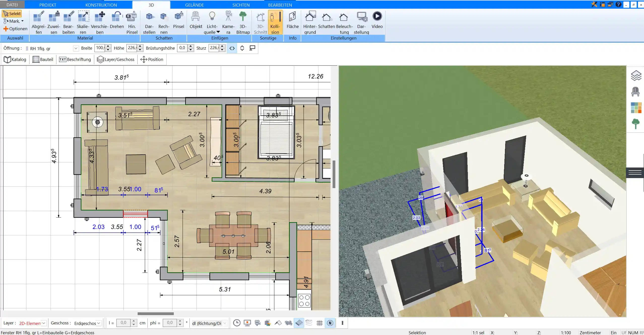This screenshot has width=644, height=335.
Task: Switch to the KONSTRUKTION tab
Action: [x=101, y=5]
